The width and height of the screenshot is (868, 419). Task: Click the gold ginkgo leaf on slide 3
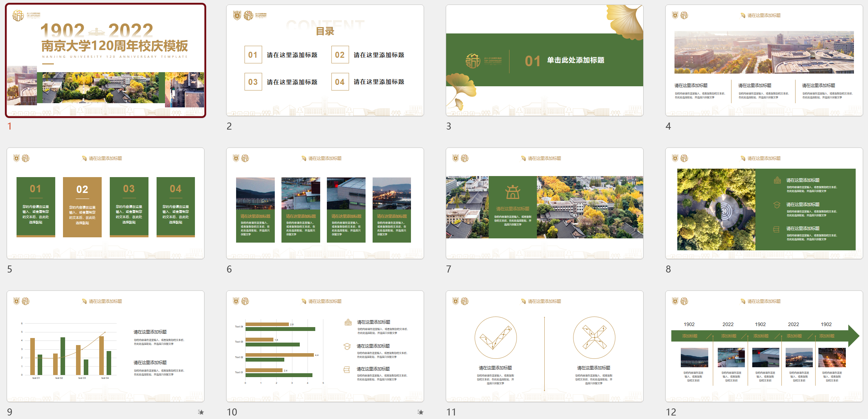(x=626, y=19)
